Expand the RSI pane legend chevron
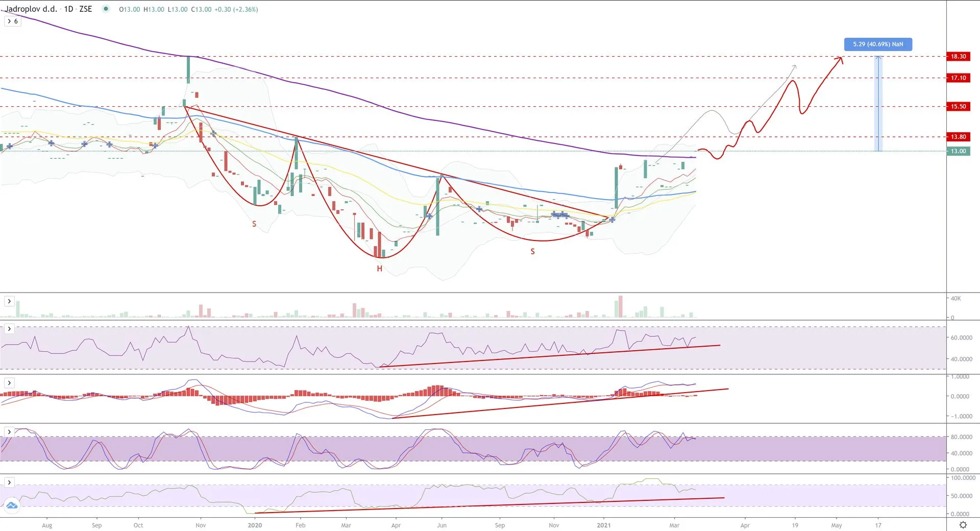 (9, 329)
